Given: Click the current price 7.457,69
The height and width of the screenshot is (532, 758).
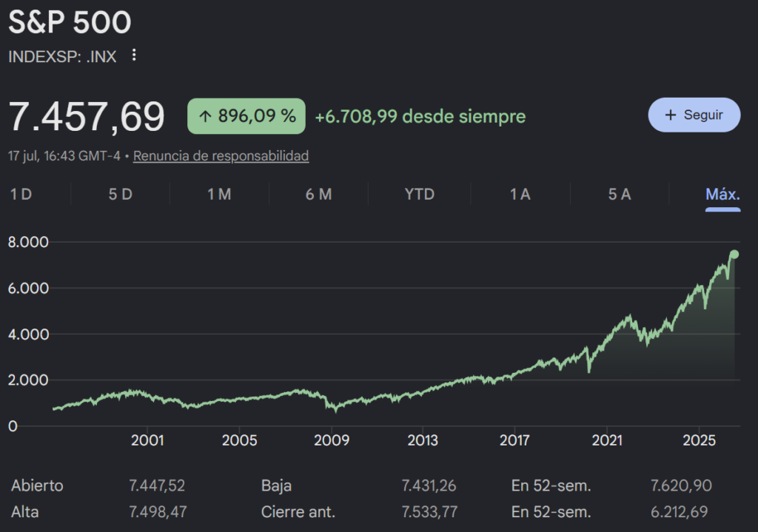Looking at the screenshot, I should click(87, 116).
